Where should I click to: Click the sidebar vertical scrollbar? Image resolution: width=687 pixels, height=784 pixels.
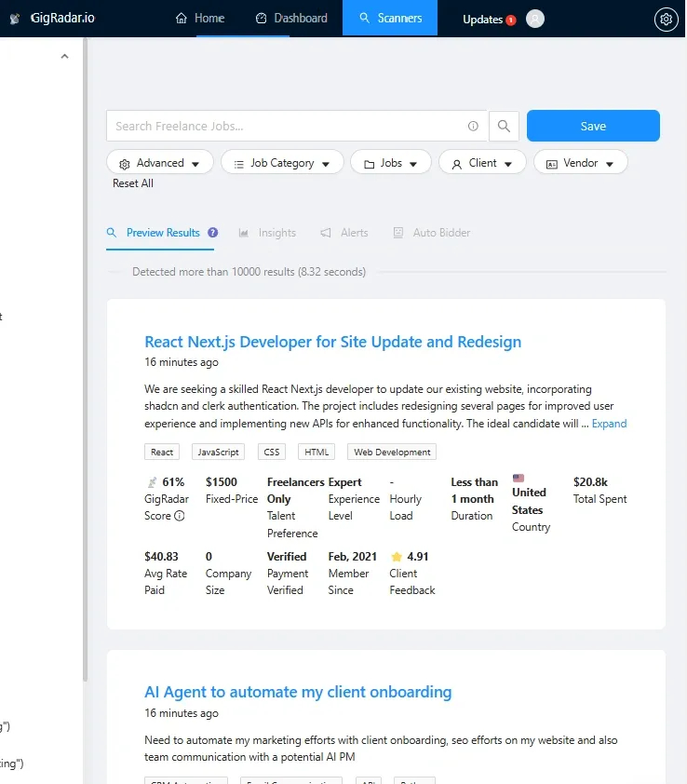tap(85, 359)
